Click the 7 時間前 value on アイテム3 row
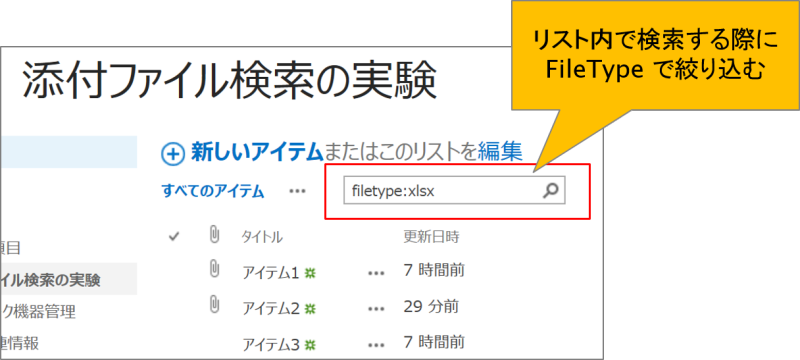The height and width of the screenshot is (360, 800). tap(434, 342)
